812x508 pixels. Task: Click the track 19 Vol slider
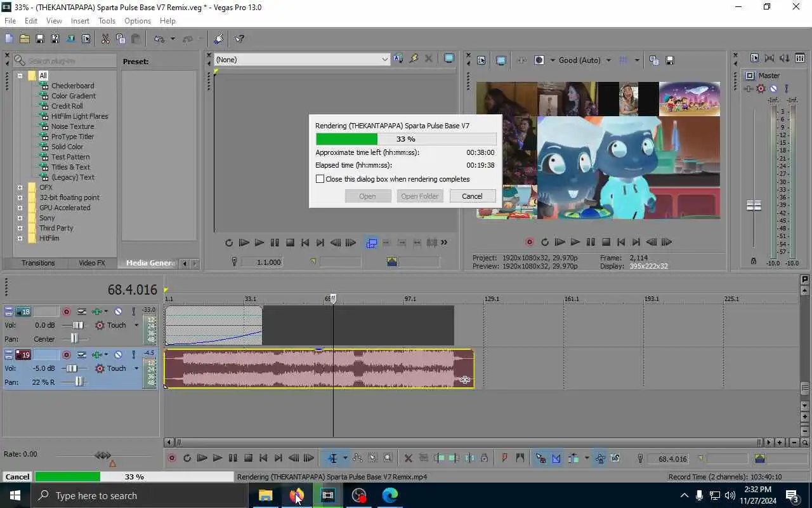tap(73, 368)
